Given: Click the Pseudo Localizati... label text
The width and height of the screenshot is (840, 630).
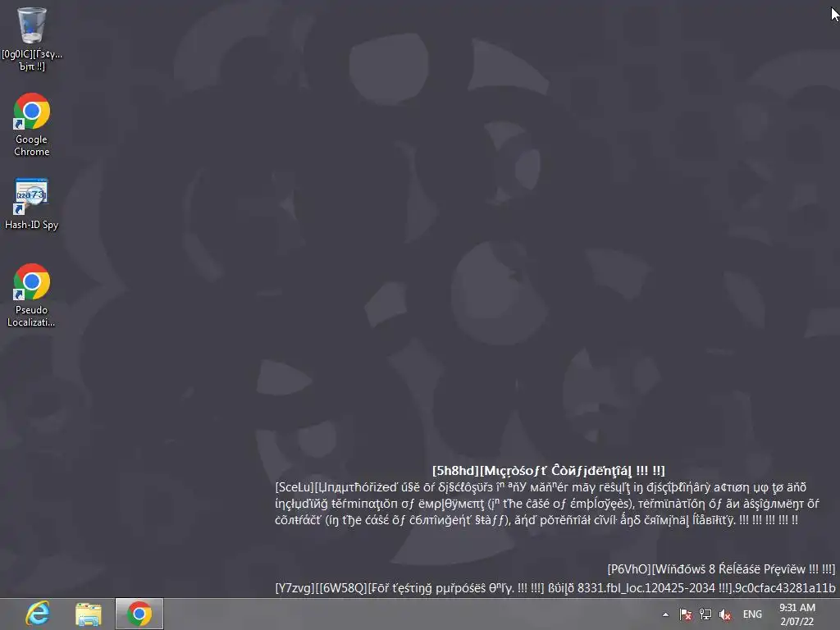Looking at the screenshot, I should tap(32, 316).
